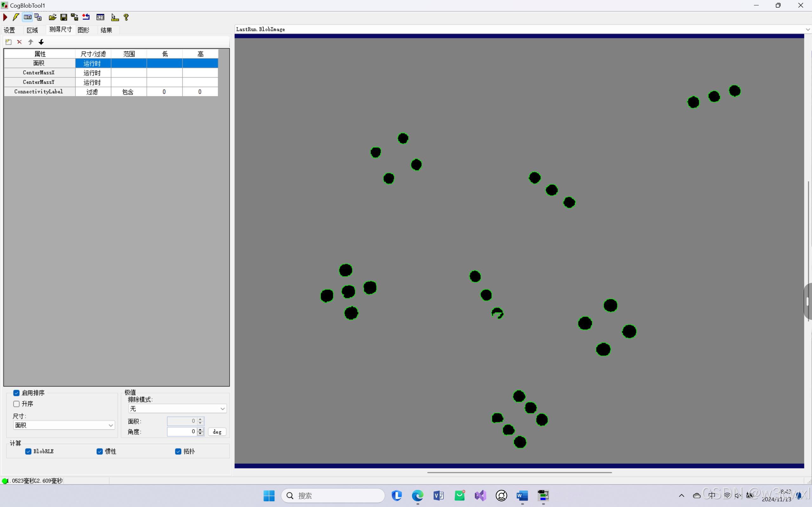Open the 123 results window icon
812x507 pixels.
coord(100,17)
